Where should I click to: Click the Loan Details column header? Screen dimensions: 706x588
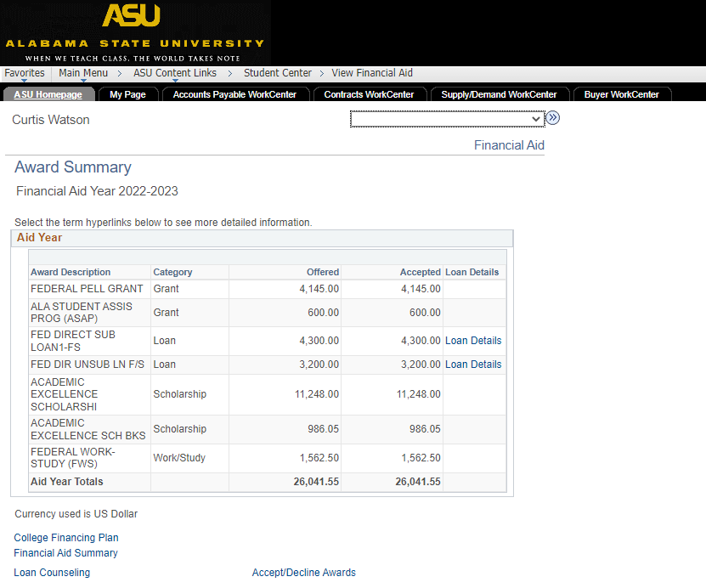tap(472, 272)
